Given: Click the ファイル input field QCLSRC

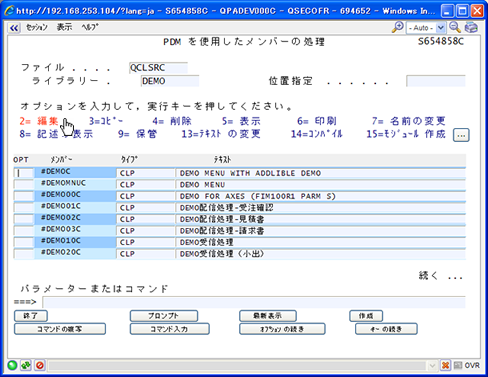Looking at the screenshot, I should tap(158, 68).
